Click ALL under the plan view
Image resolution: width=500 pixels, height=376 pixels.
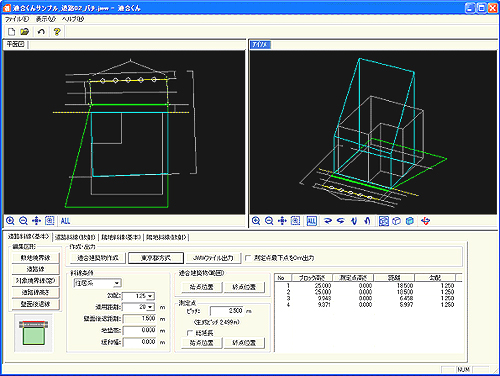point(65,221)
